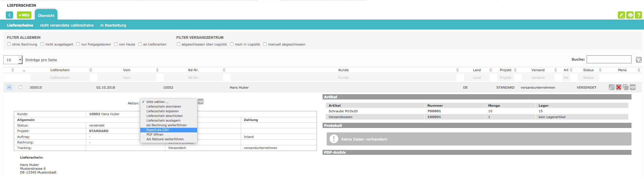Enable the 'ohne Rechnung' checkbox
The image size is (644, 177).
9,44
